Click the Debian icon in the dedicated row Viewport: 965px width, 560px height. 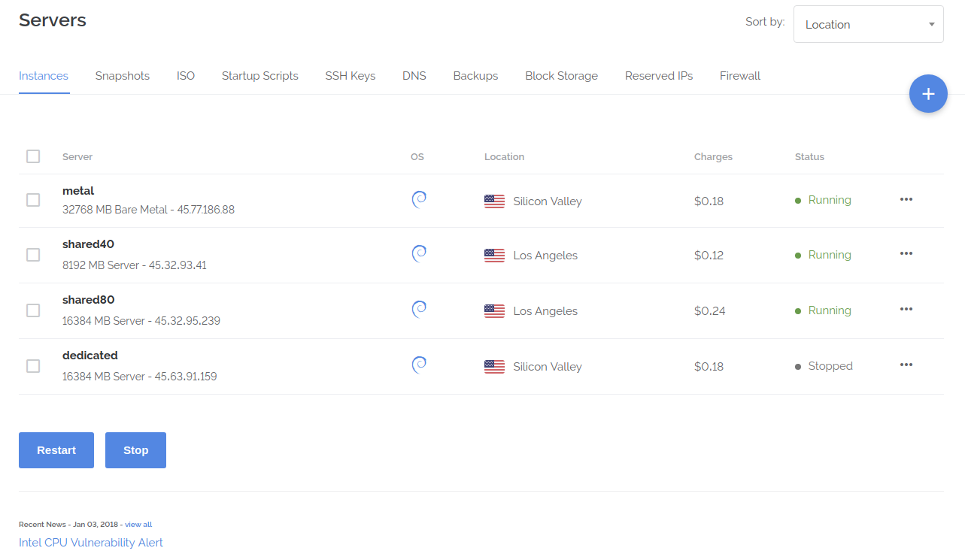(x=420, y=365)
